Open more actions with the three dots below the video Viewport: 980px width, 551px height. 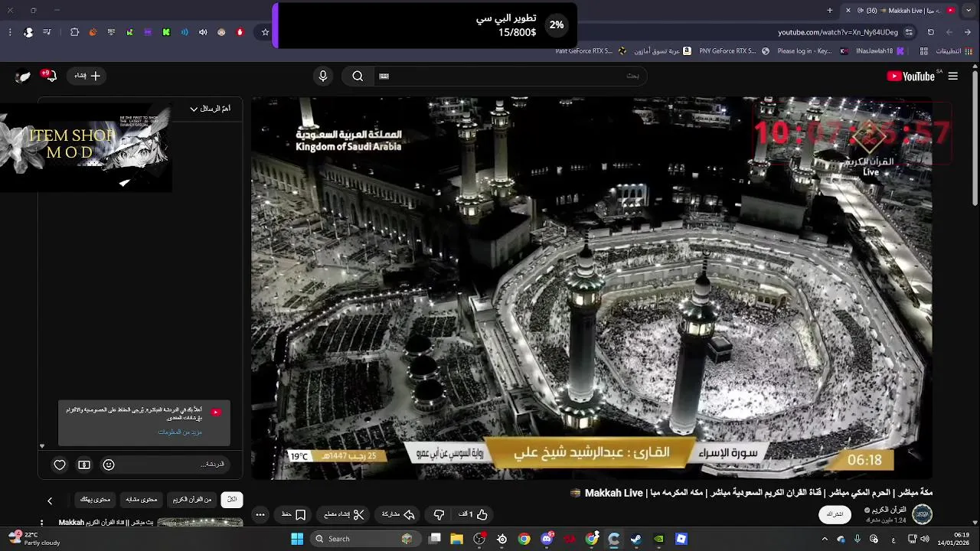(x=260, y=514)
